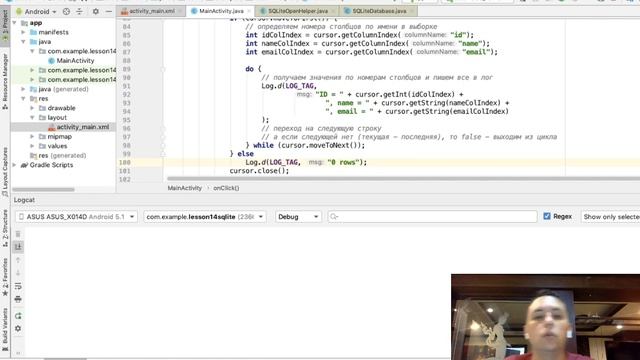Click the cursor.close(); code line
This screenshot has width=640, height=360.
click(259, 171)
